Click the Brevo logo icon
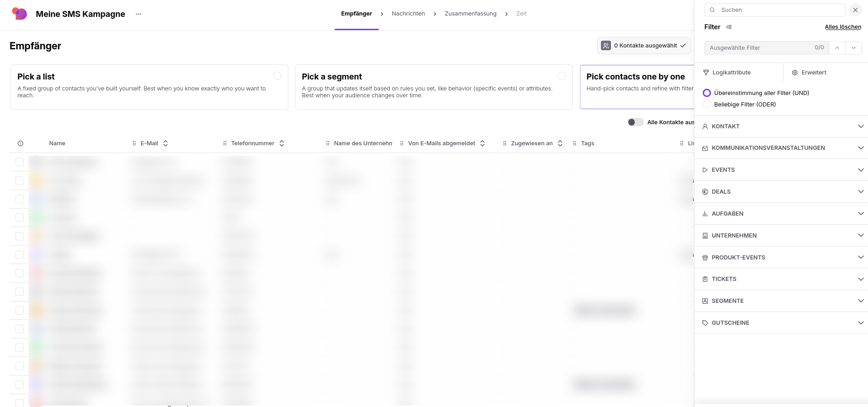Screen dimensions: 868x407 click(x=19, y=14)
